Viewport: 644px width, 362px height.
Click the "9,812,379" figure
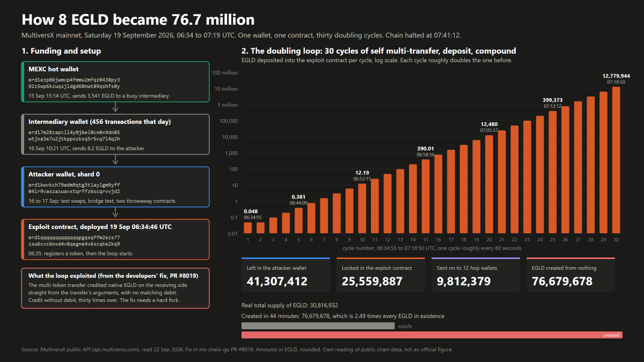click(x=464, y=281)
